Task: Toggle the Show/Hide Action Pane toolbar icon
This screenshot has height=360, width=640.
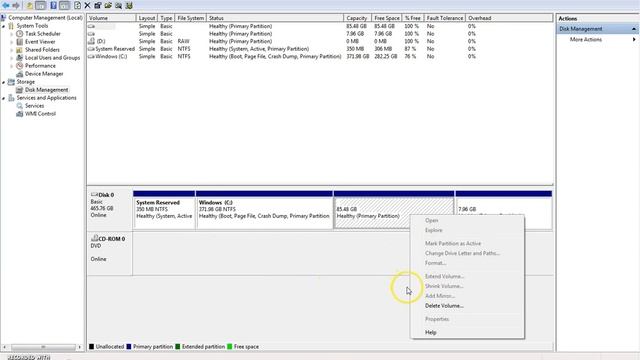Action: tap(64, 5)
